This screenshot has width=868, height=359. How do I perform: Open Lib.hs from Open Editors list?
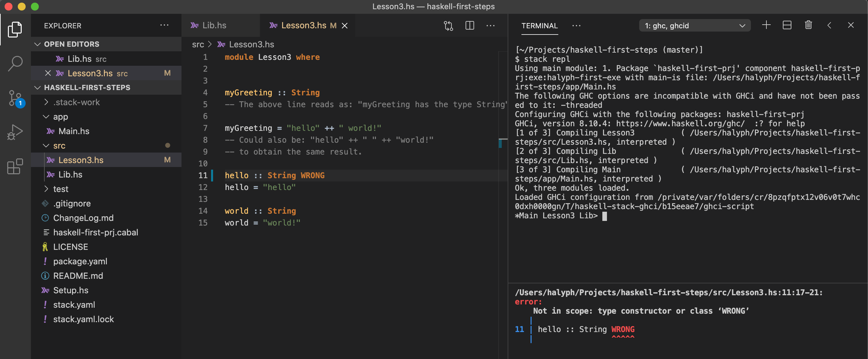[106, 59]
